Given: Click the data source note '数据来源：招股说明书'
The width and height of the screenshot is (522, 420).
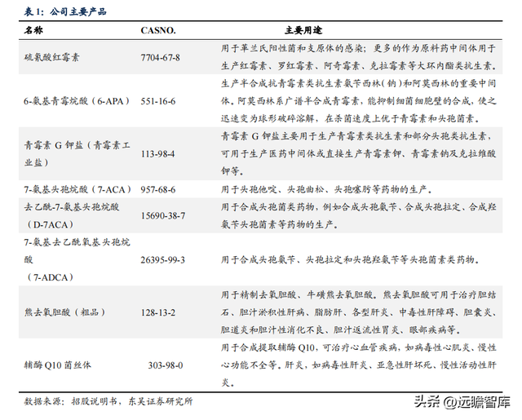Looking at the screenshot, I should point(71,401).
